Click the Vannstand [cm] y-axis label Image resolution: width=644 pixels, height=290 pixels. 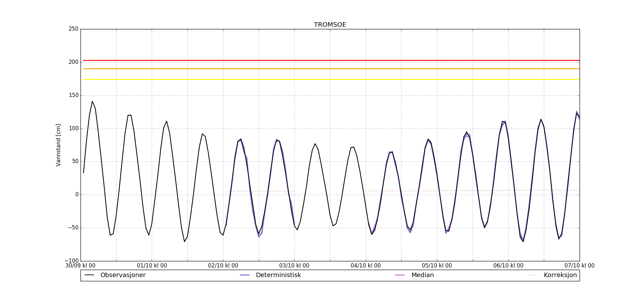[x=58, y=145]
